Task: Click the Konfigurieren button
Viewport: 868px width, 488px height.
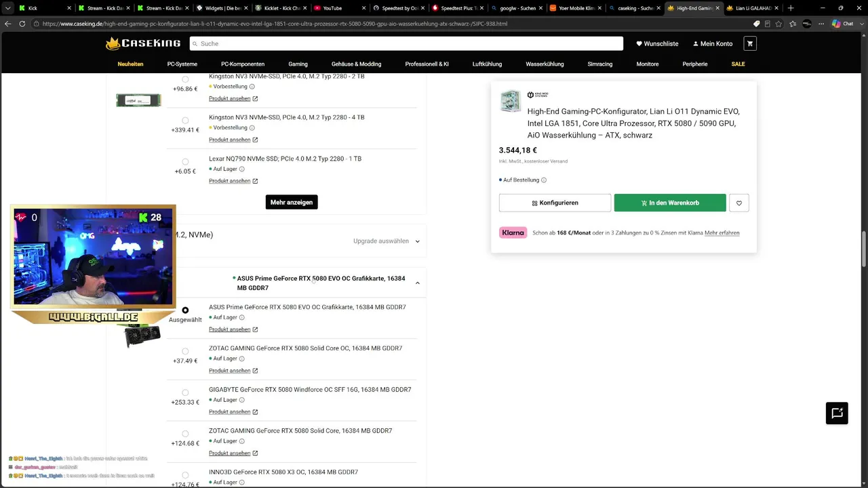Action: pyautogui.click(x=555, y=203)
